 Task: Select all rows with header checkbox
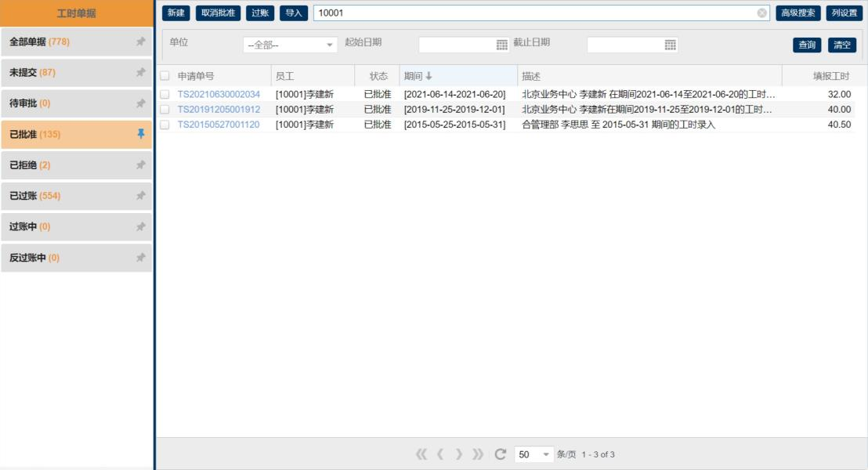[165, 76]
